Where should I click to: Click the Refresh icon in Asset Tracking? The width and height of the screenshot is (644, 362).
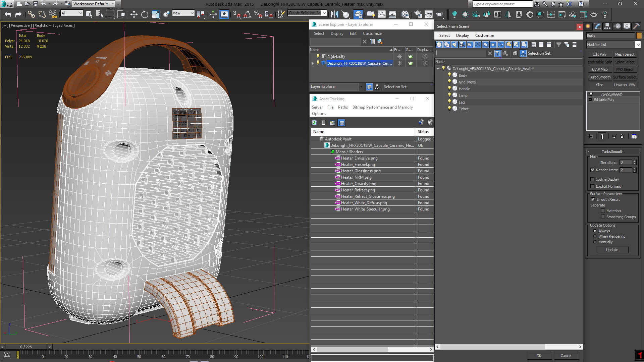[x=314, y=123]
